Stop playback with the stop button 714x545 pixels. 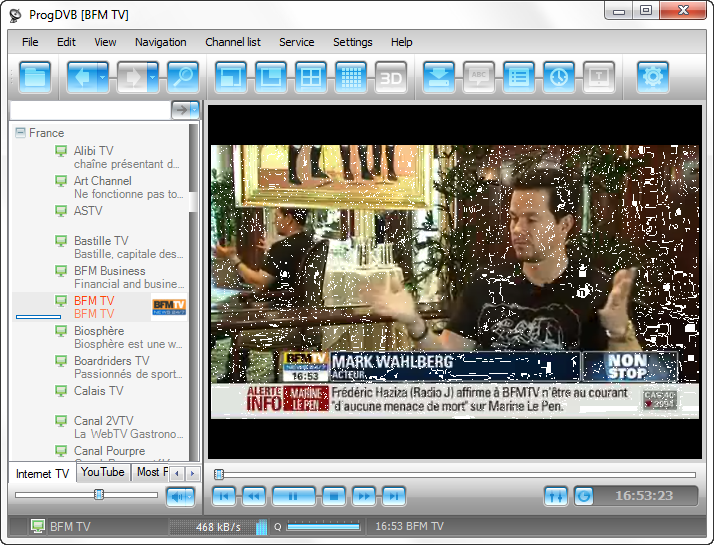point(334,496)
